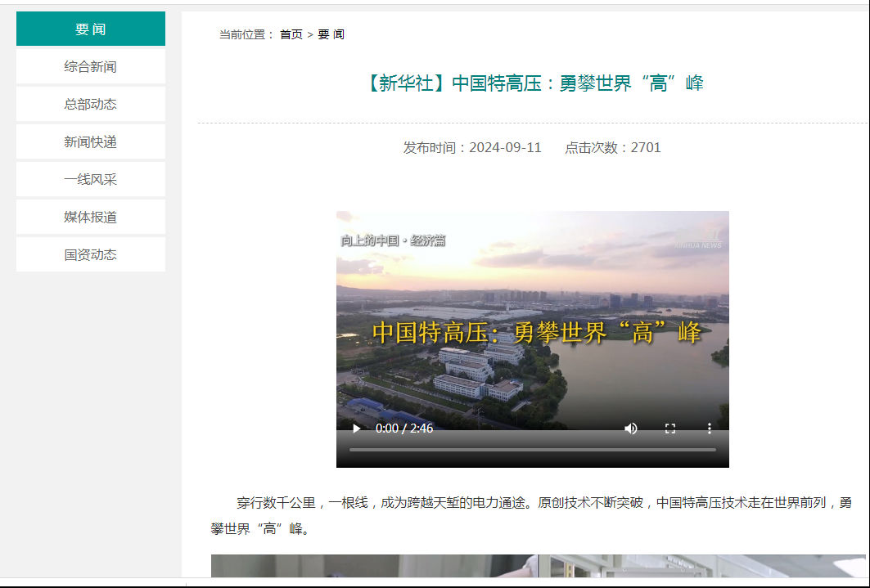Open 国资动态 sidebar item

[91, 254]
